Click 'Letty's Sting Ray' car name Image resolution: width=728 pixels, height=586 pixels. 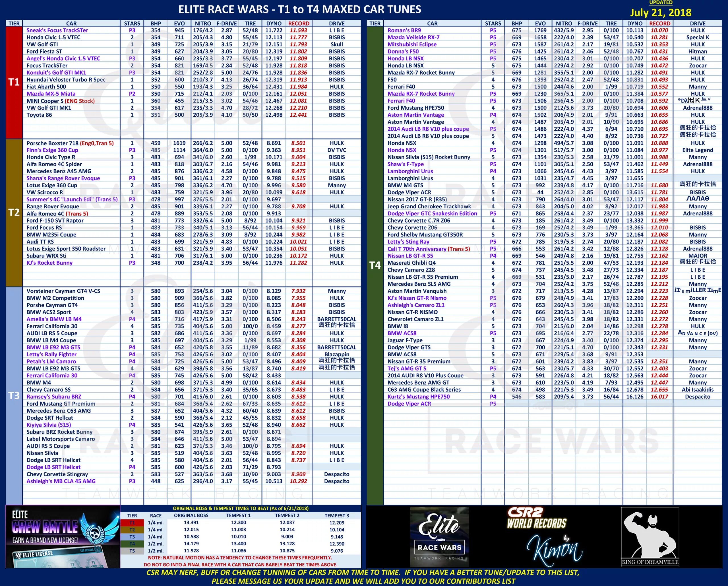click(408, 242)
